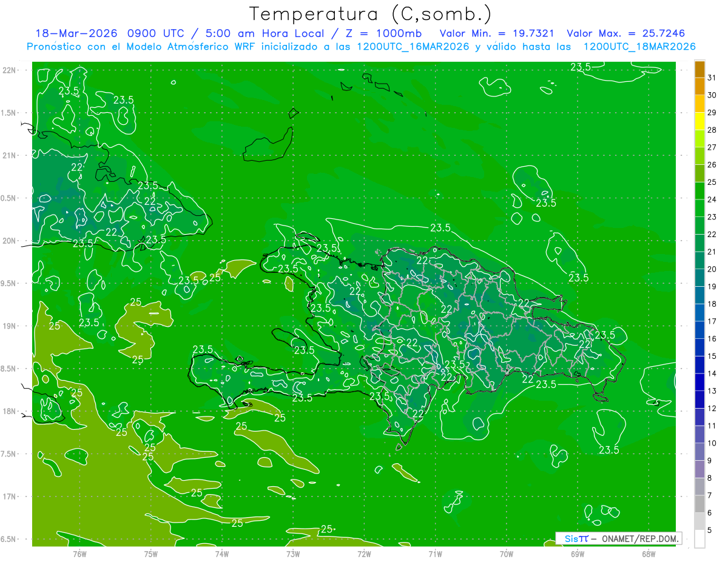The width and height of the screenshot is (728, 562).
Task: Click the color bar scale value 24
Action: 712,199
